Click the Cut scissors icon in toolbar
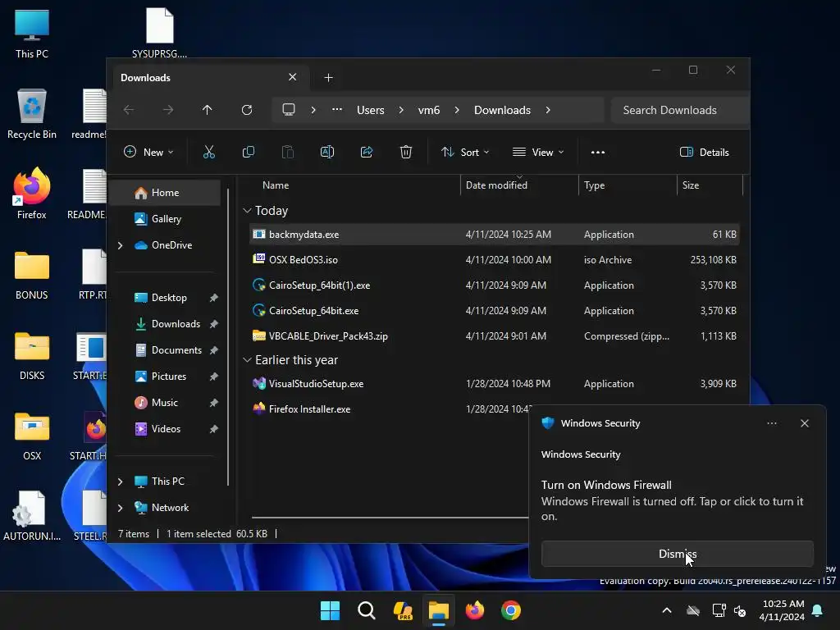This screenshot has height=630, width=840. 209,152
